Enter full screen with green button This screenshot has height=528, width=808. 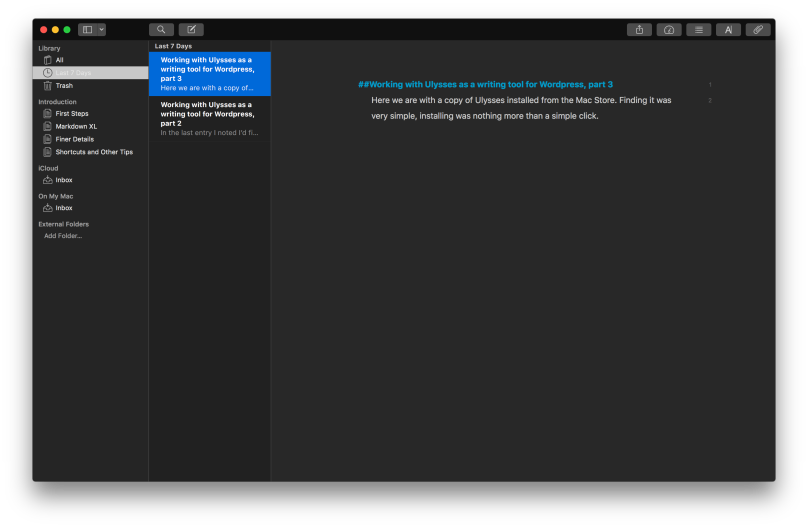67,30
